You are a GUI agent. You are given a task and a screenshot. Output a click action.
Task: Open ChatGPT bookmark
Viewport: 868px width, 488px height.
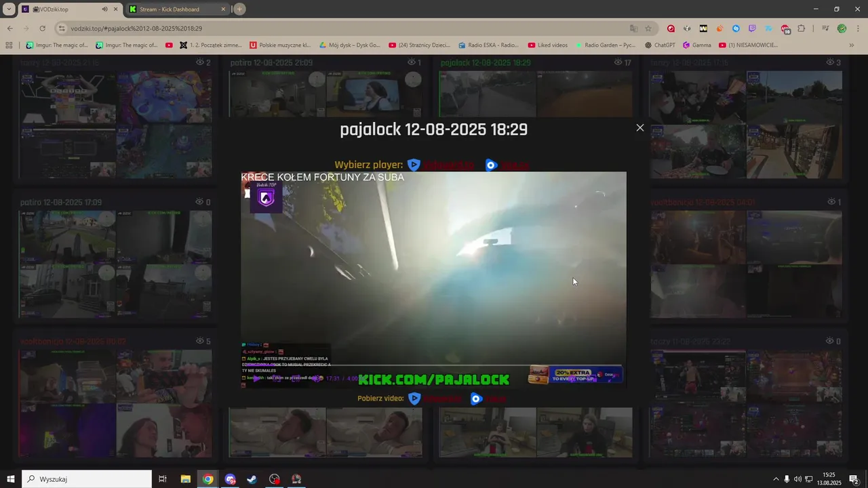[660, 45]
